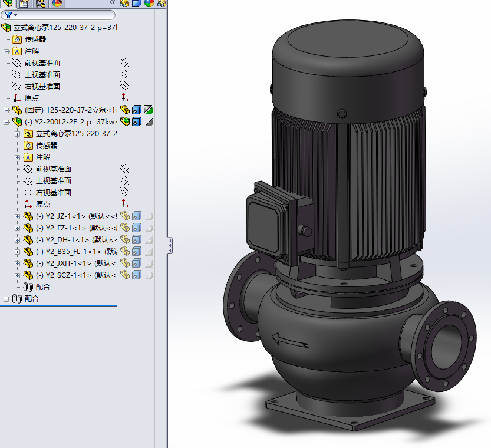Toggle hide/show for Y2-200L2-2E_2 subassembly
This screenshot has height=448, width=491.
click(124, 121)
